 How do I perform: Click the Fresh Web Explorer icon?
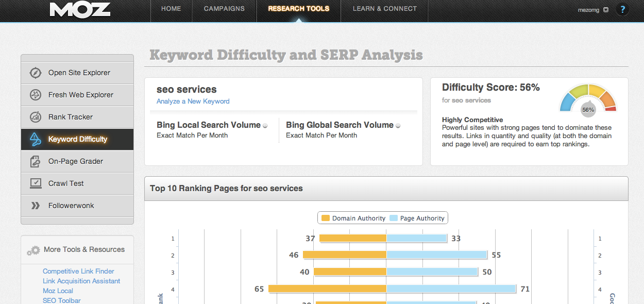pyautogui.click(x=35, y=95)
